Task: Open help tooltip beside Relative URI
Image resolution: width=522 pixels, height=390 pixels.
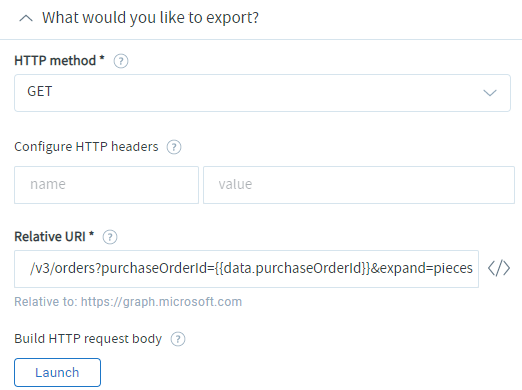Action: [x=110, y=237]
